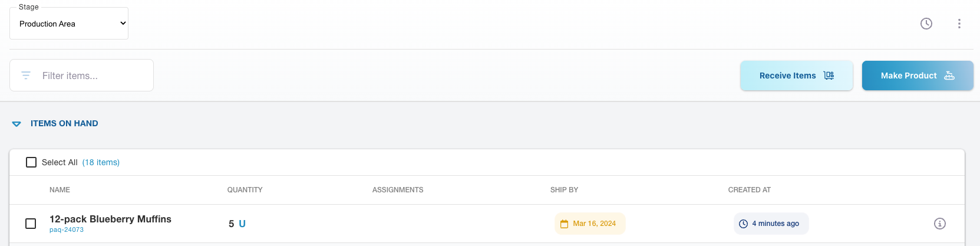Open the paq-24073 item link

[67, 230]
